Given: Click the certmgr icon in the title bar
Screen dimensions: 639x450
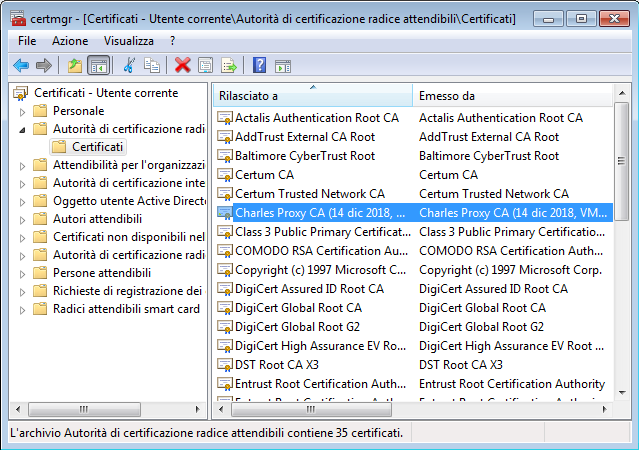Looking at the screenshot, I should (18, 19).
